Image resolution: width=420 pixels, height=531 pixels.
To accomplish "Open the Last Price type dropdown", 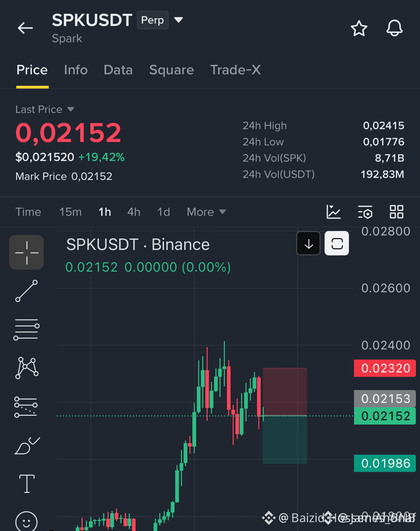I will pyautogui.click(x=44, y=109).
